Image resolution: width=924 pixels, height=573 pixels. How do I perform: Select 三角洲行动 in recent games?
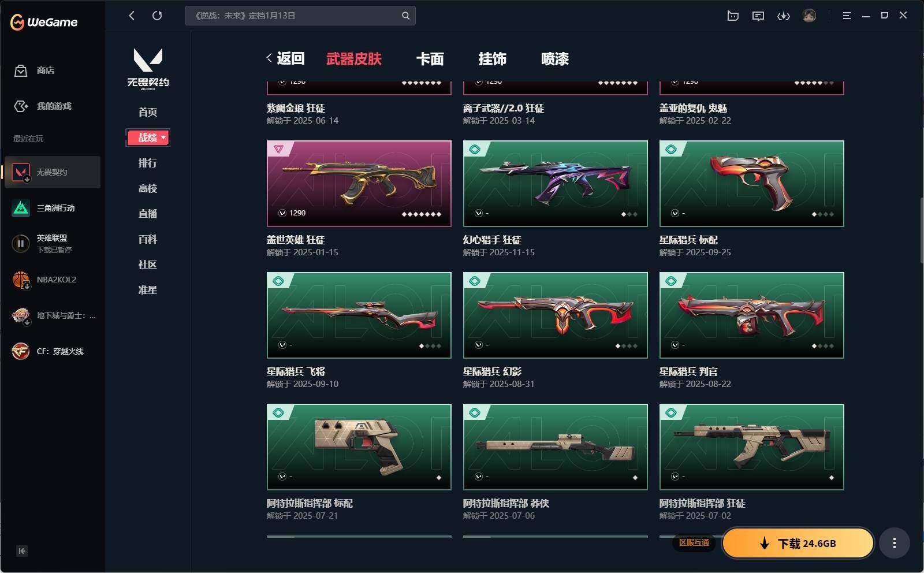52,208
